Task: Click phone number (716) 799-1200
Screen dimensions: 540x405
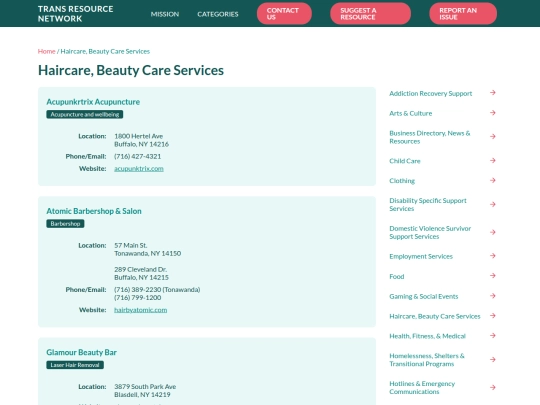Action: tap(137, 298)
